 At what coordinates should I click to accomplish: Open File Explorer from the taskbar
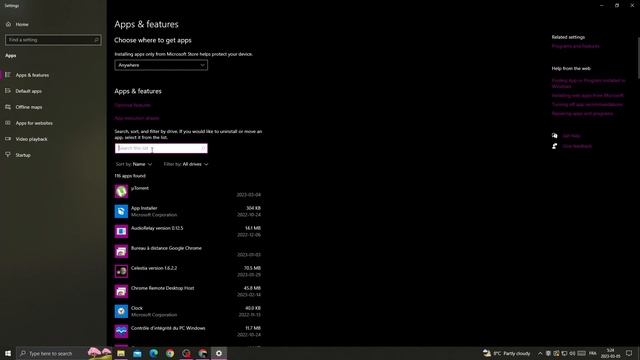(121, 353)
